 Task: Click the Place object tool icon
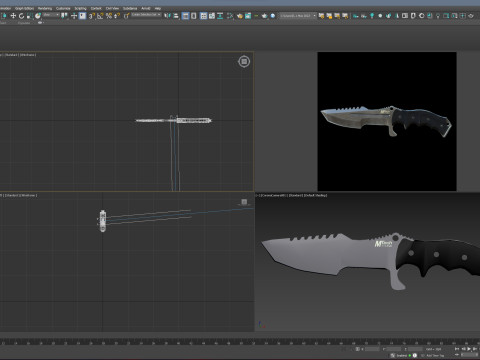38,16
